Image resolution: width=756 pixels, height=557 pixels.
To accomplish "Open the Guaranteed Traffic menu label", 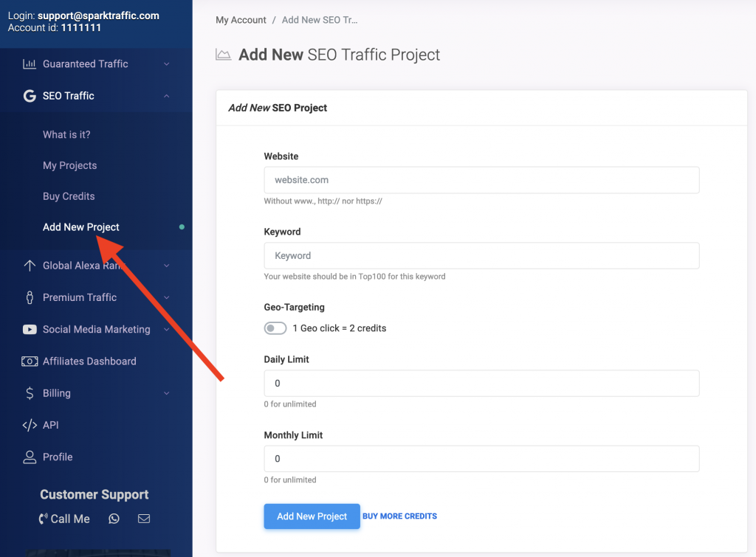I will tap(86, 63).
